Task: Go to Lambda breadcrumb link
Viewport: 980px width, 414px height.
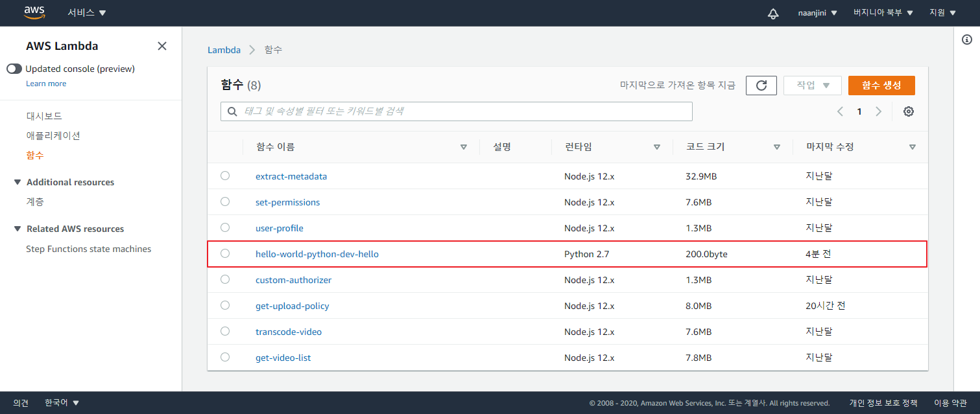Action: 224,50
